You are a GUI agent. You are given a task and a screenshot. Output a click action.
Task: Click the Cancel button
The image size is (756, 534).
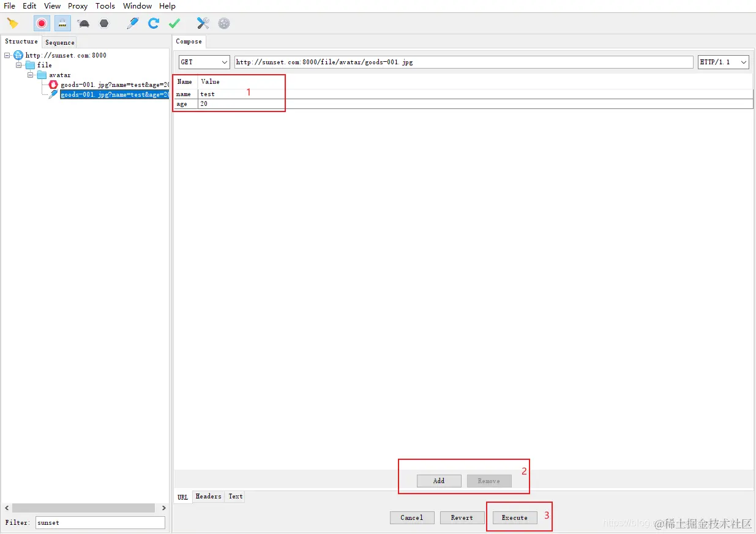pos(412,517)
